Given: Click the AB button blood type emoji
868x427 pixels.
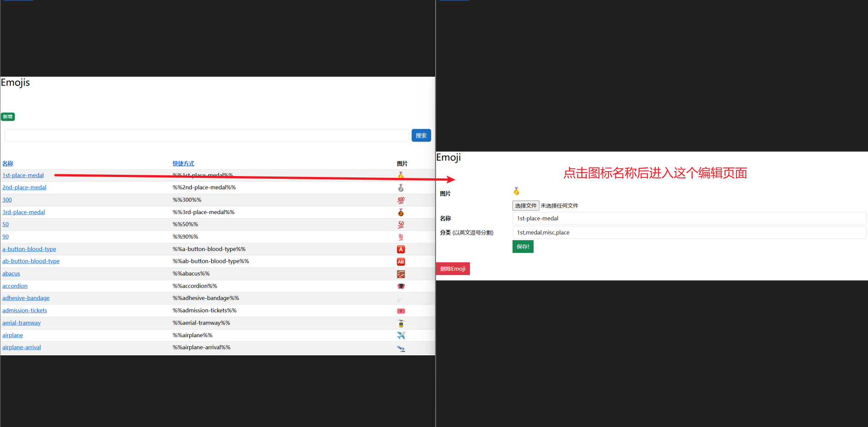Looking at the screenshot, I should tap(401, 262).
